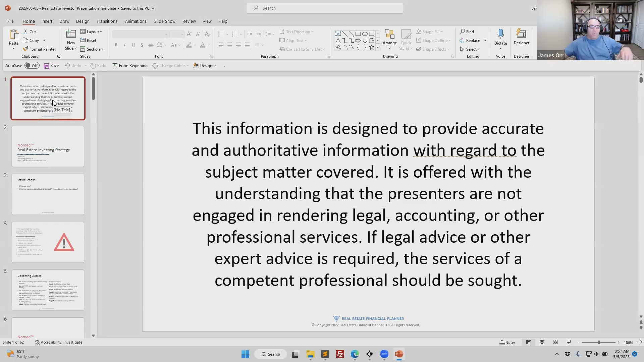This screenshot has height=362, width=644.
Task: Click the Save button
Action: pos(51,66)
